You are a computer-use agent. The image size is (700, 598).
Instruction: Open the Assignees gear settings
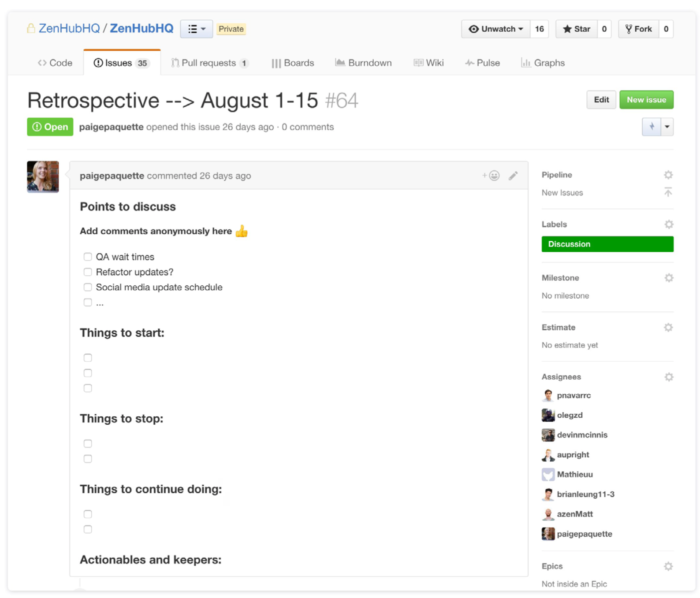[x=669, y=377]
